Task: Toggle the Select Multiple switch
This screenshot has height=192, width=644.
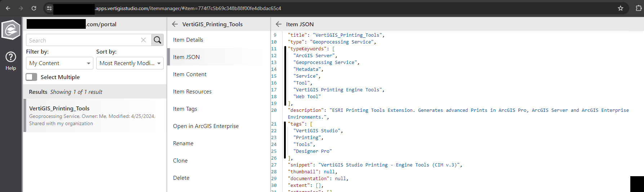Action: click(x=31, y=77)
